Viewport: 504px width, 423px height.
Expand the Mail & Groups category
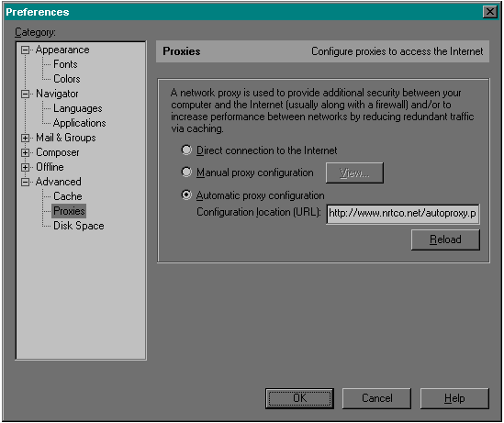pos(25,139)
